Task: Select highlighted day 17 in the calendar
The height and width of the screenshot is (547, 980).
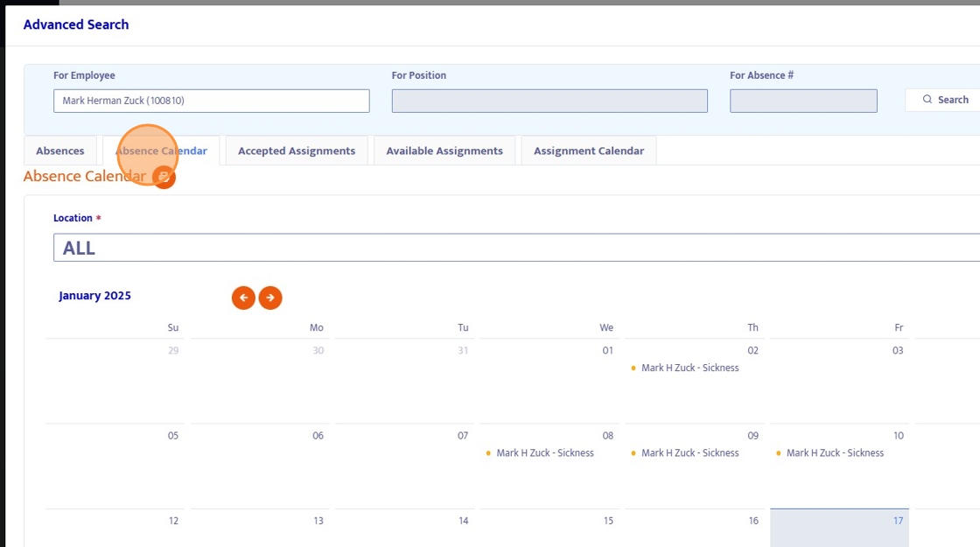Action: coord(898,520)
